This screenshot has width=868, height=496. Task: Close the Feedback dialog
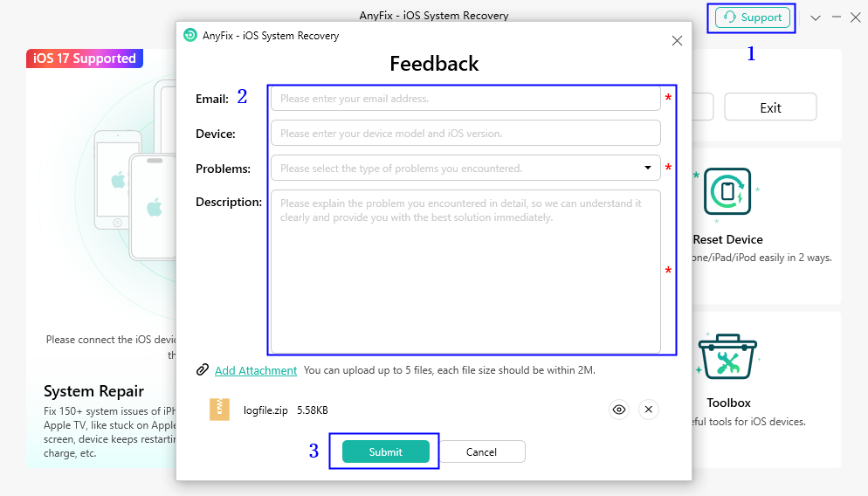click(677, 41)
